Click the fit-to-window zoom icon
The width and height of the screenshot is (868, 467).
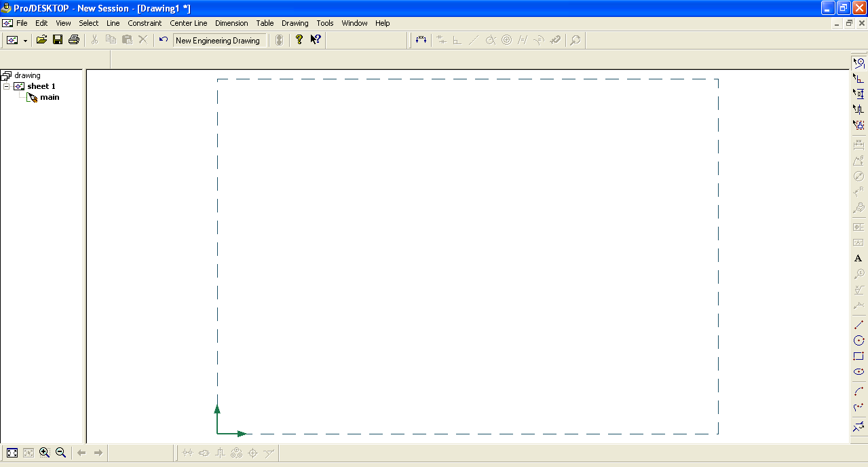pos(12,452)
